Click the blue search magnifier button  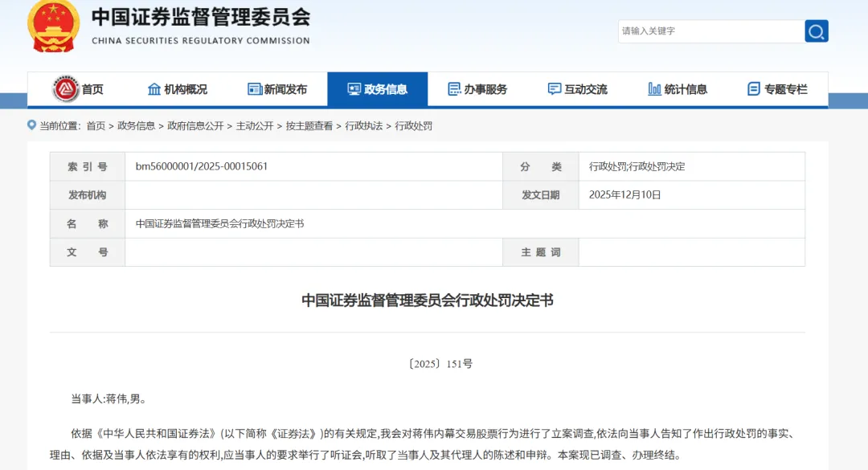pyautogui.click(x=816, y=31)
